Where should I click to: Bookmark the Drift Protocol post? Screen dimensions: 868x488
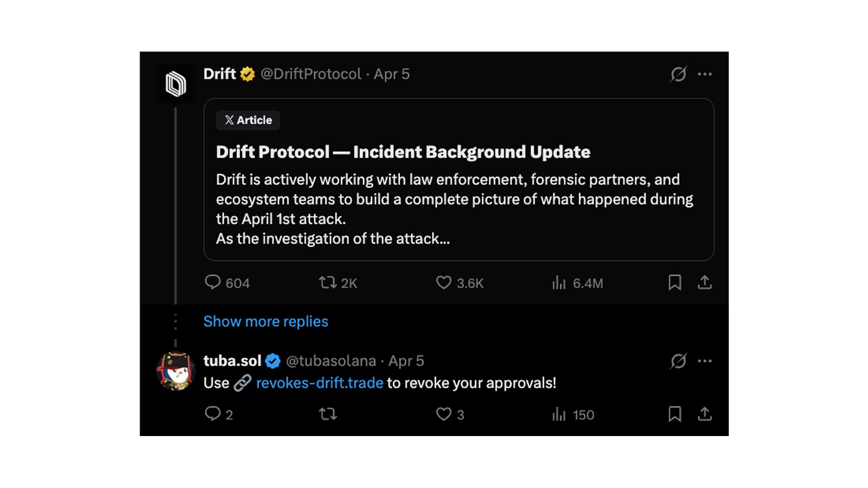675,282
